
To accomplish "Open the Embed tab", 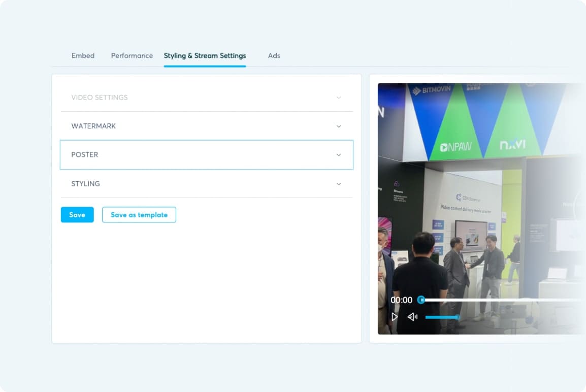I will [83, 56].
